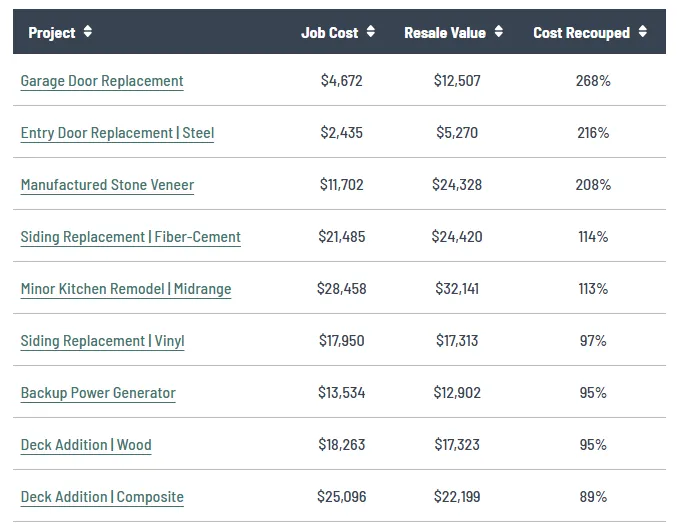The image size is (677, 527).
Task: Click the 268% cost recouped cell
Action: (593, 81)
